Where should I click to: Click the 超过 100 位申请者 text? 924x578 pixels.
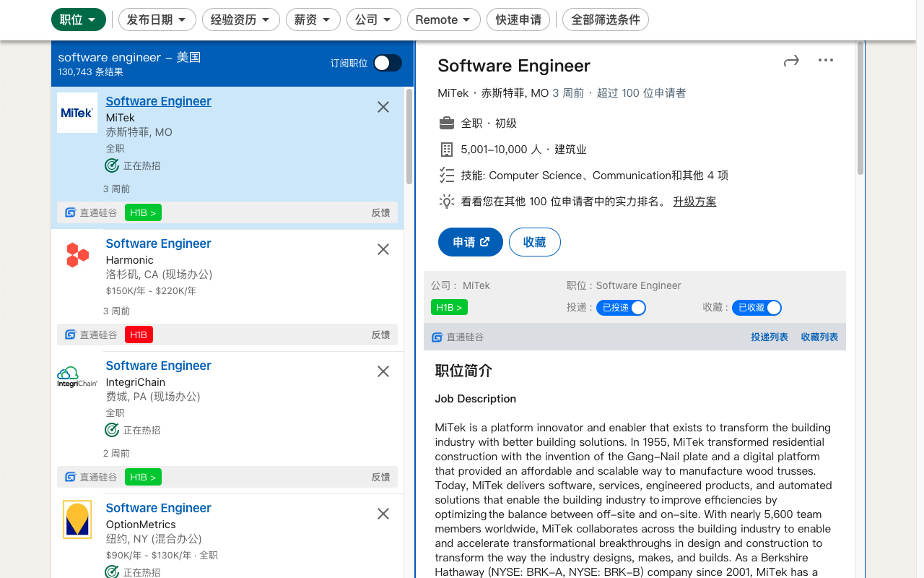(642, 93)
